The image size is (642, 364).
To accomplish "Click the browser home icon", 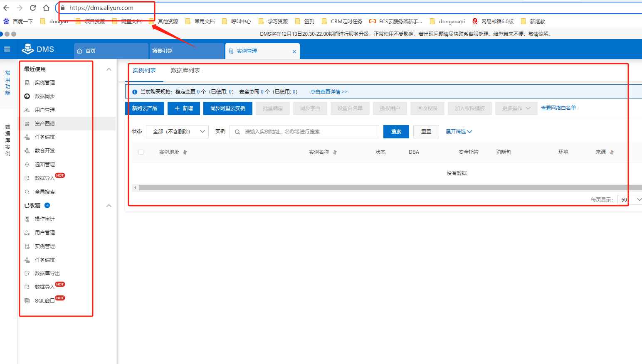I will [46, 8].
